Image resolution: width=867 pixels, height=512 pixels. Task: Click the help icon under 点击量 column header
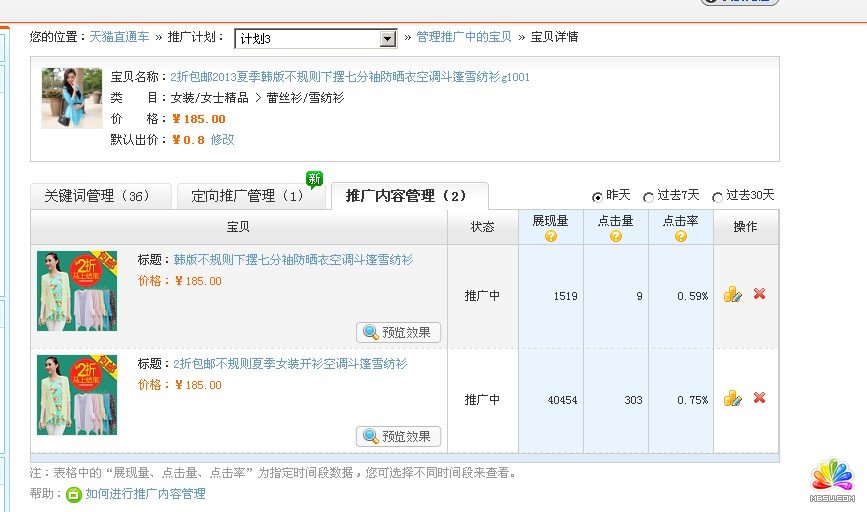pos(615,237)
